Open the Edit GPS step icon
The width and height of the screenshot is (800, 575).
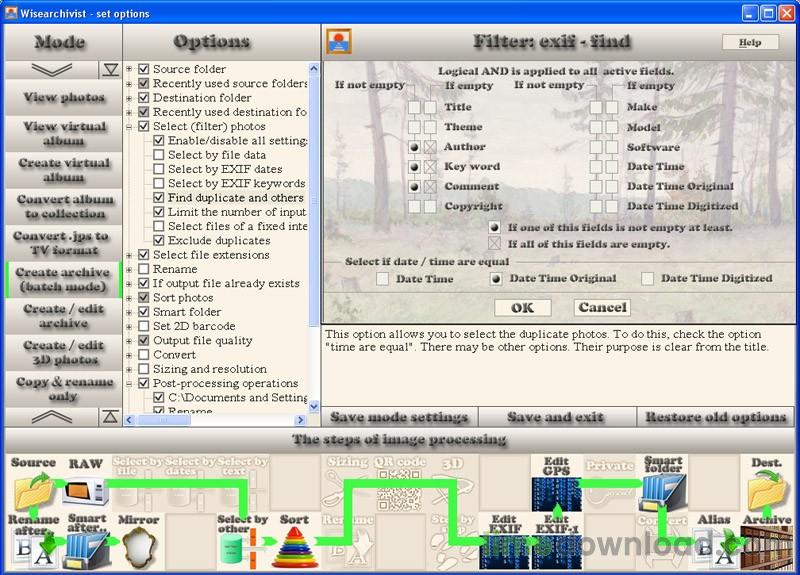point(556,492)
